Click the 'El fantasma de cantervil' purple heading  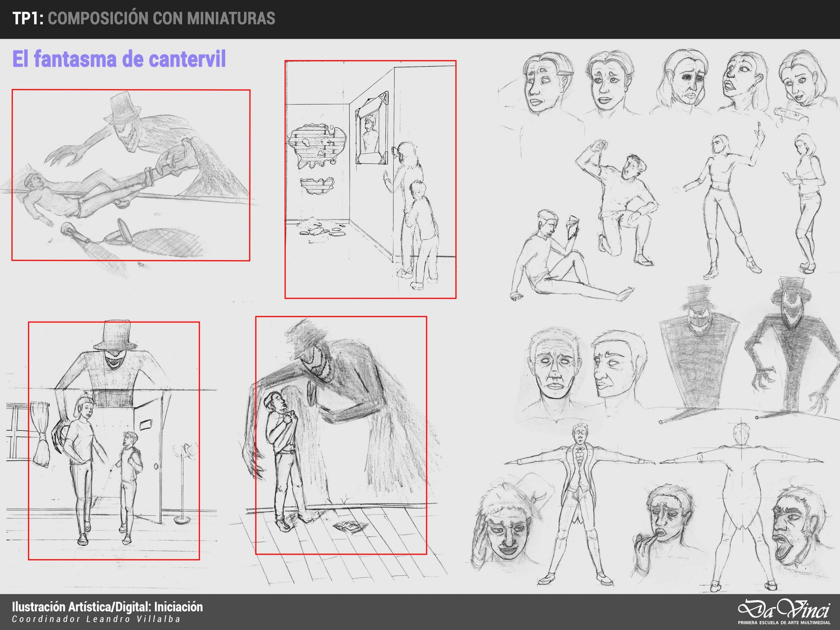(119, 59)
